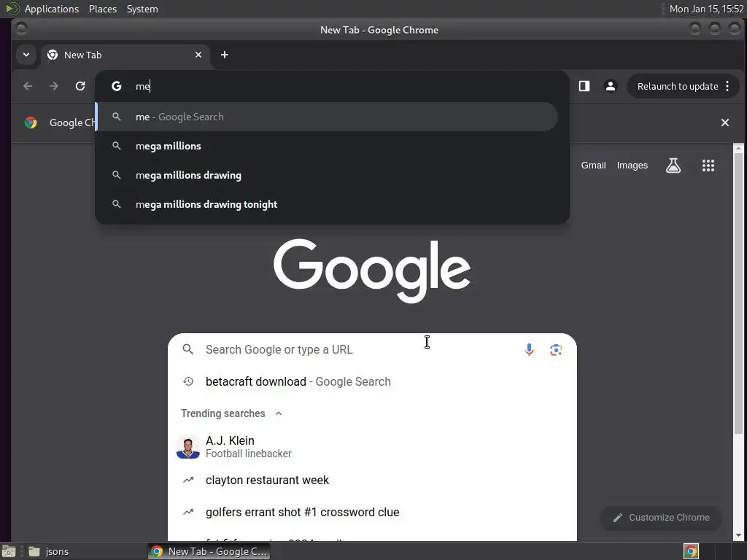Go back using the back arrow
The height and width of the screenshot is (560, 747).
[x=28, y=86]
